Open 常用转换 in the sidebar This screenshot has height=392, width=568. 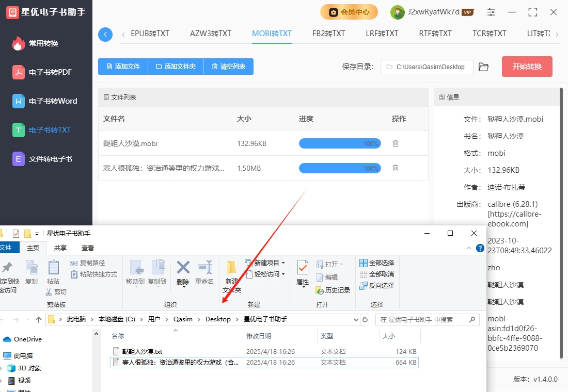click(36, 43)
